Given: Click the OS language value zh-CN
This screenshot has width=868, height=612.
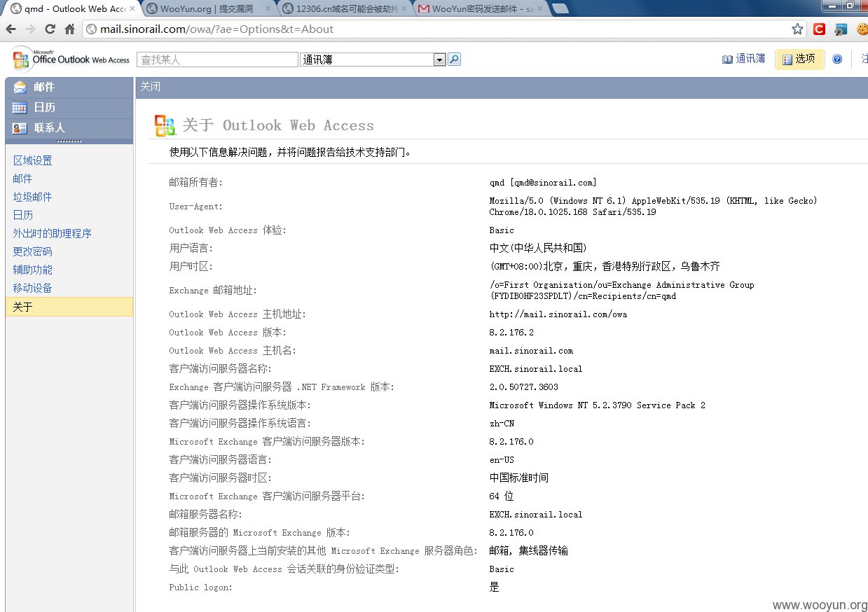Looking at the screenshot, I should pyautogui.click(x=502, y=424).
